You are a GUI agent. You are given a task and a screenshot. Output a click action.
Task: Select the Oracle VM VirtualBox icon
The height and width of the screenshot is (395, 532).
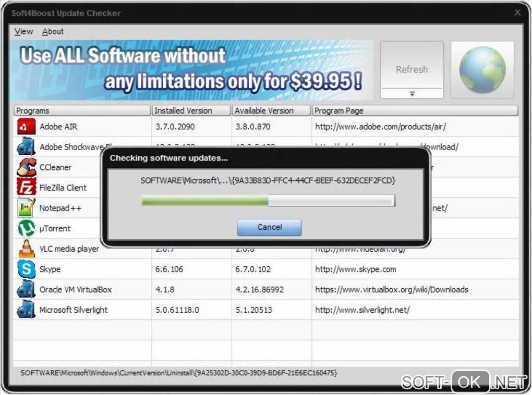(26, 289)
